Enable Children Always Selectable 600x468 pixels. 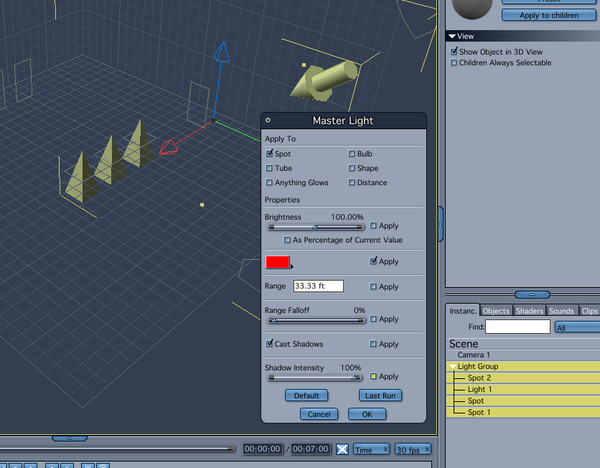click(x=454, y=62)
